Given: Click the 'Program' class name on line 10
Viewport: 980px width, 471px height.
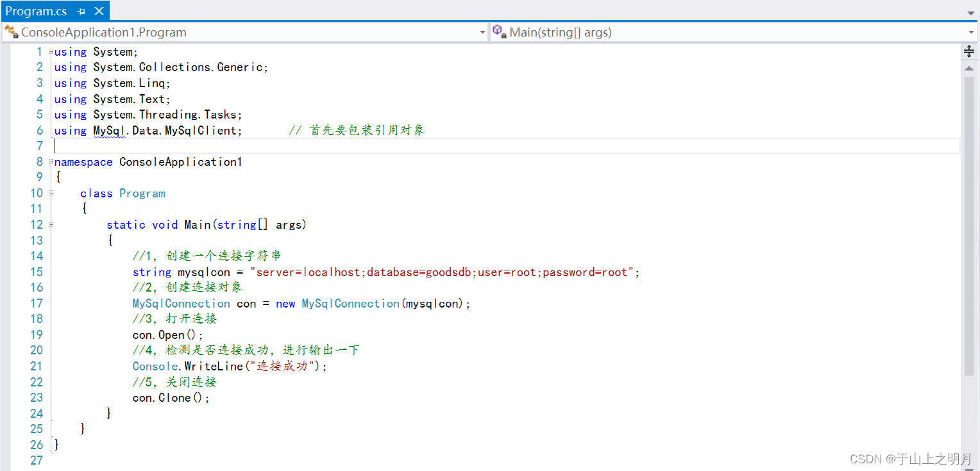Looking at the screenshot, I should 142,194.
